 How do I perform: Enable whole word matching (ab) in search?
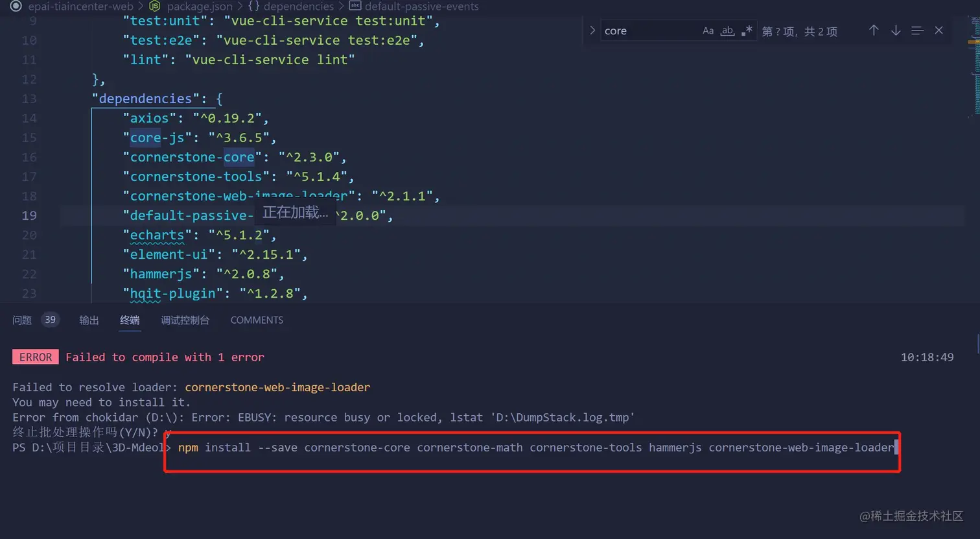click(x=727, y=30)
